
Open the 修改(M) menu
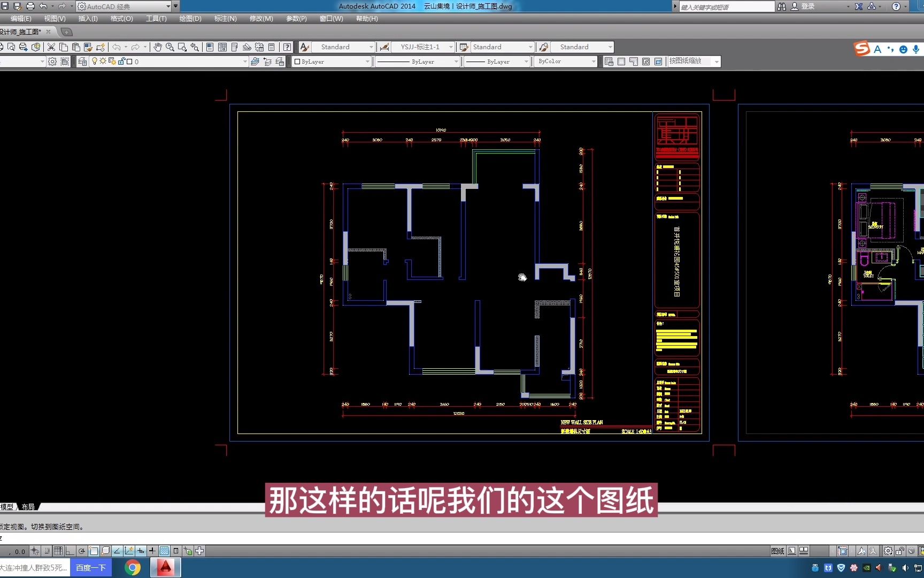tap(261, 19)
